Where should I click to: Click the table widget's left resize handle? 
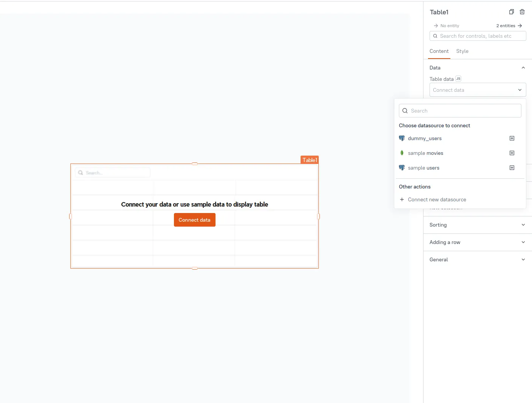[70, 216]
